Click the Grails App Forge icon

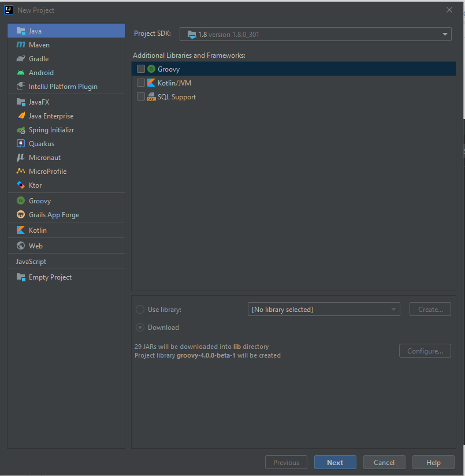[x=21, y=214]
